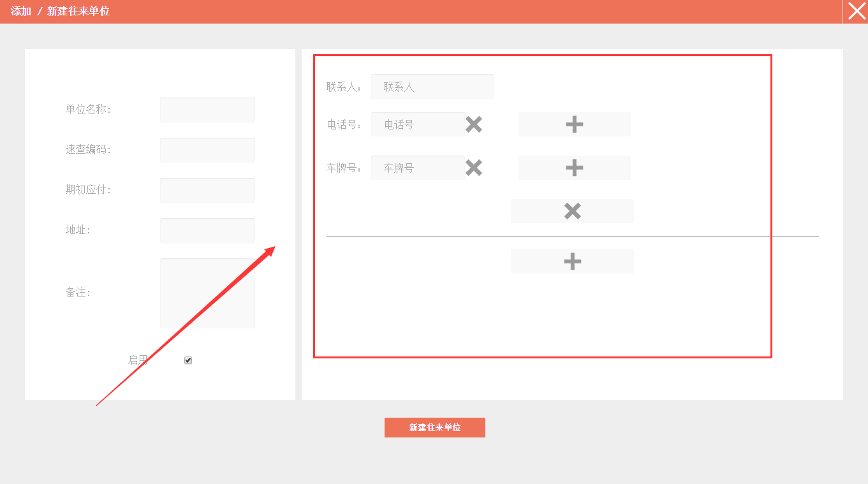Click the 启用 label text
This screenshot has width=868, height=484.
138,360
